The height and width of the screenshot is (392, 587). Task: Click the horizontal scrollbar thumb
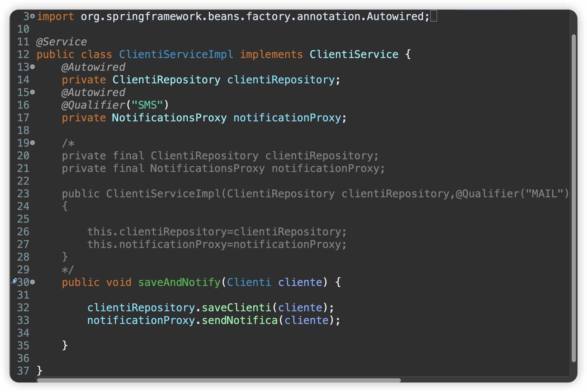pos(219,380)
